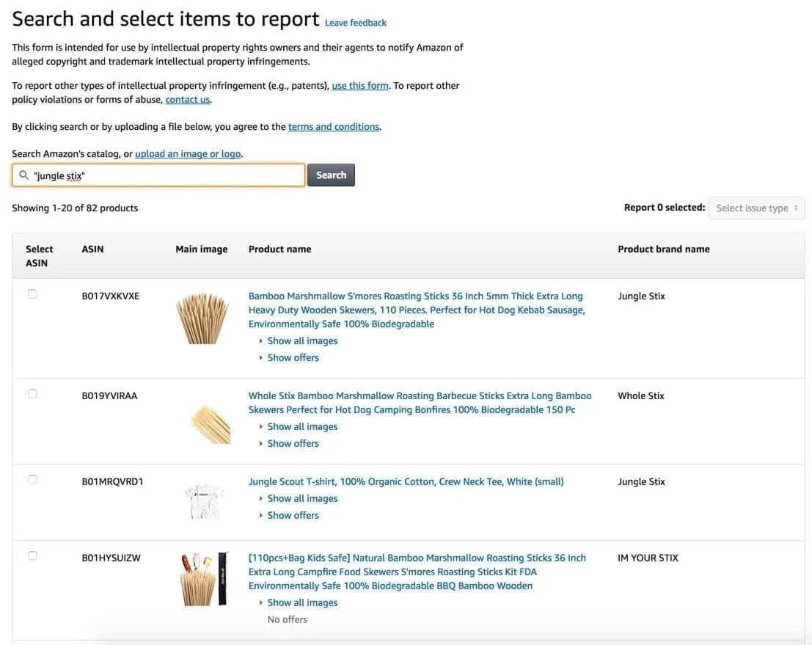The width and height of the screenshot is (812, 645).
Task: Expand Show offers under the Whole Stix listing
Action: pyautogui.click(x=293, y=442)
